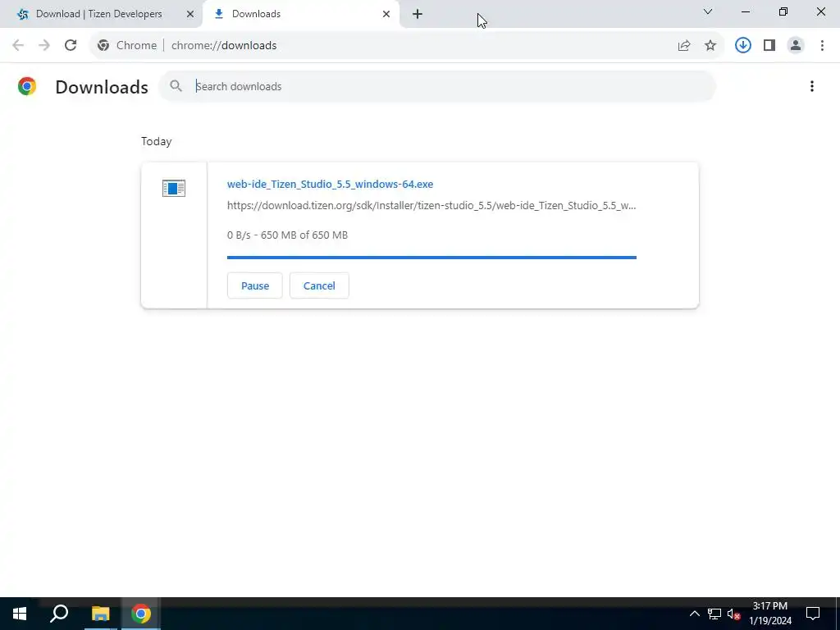Click the blue download progress bar
The height and width of the screenshot is (630, 840).
pos(431,258)
